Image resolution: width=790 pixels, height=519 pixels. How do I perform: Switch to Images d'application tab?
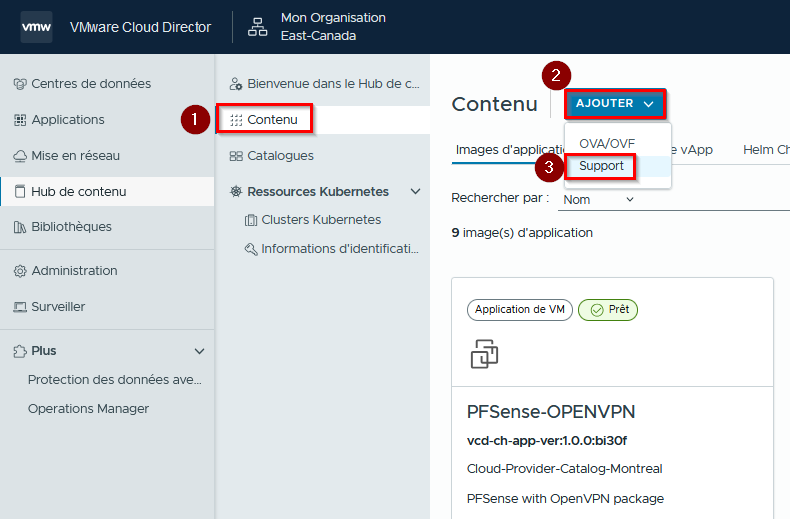[509, 150]
